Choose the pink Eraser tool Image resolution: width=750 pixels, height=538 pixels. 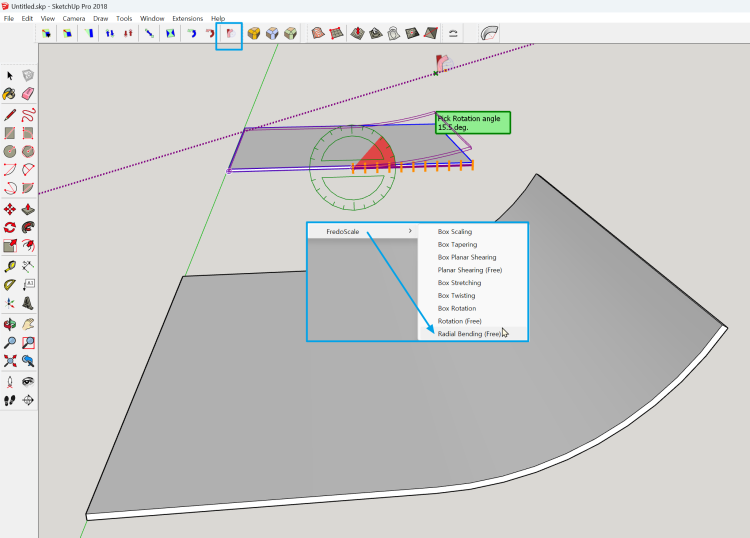28,94
